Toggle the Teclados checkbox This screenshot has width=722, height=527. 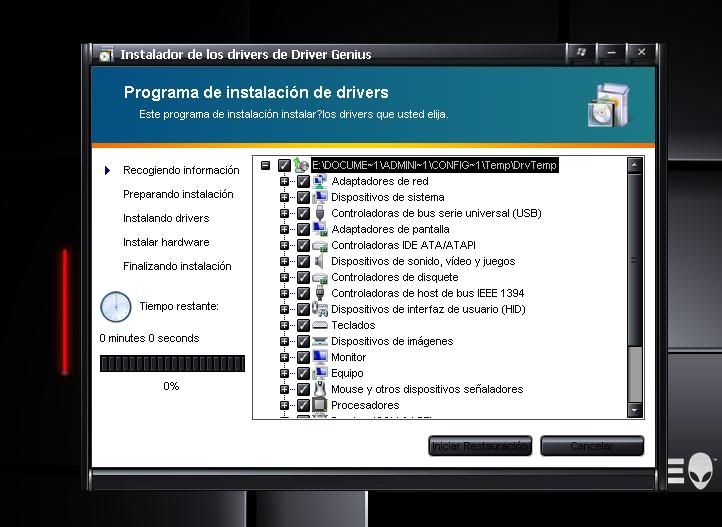click(303, 325)
